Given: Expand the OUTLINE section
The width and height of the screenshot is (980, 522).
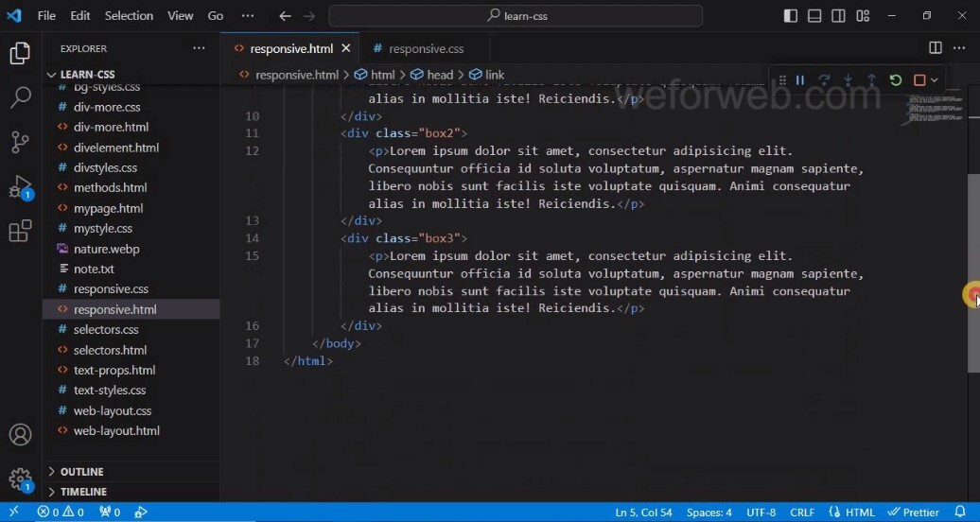Looking at the screenshot, I should tap(81, 472).
